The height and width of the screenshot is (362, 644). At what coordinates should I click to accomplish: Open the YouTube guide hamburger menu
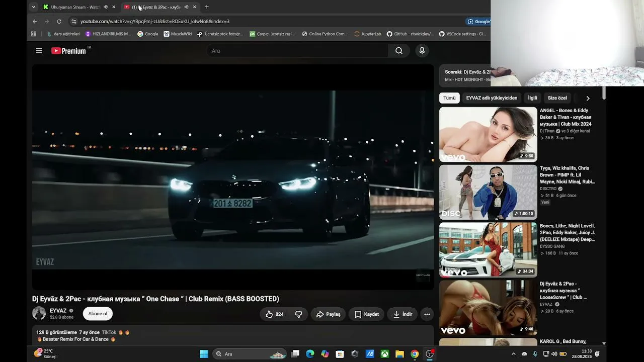(39, 51)
